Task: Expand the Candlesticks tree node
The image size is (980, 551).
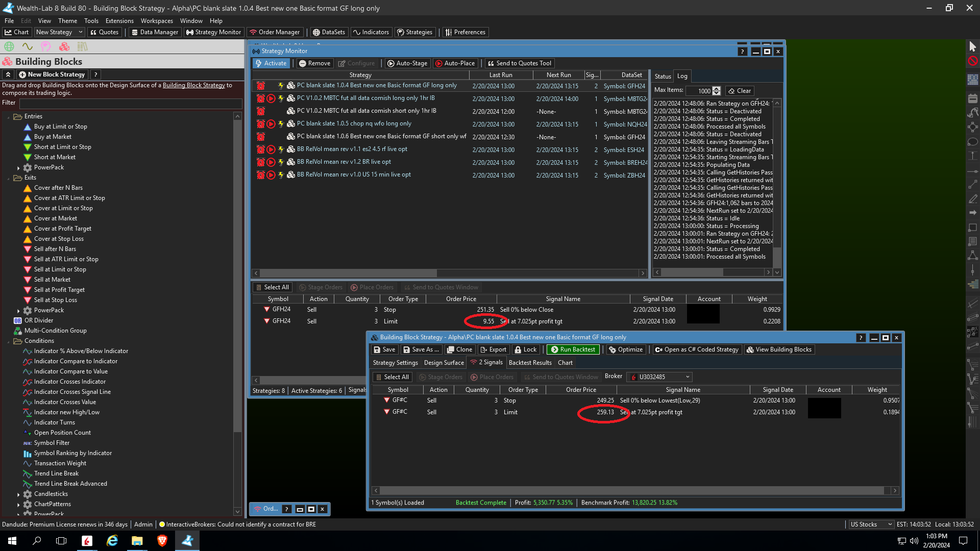Action: tap(18, 494)
